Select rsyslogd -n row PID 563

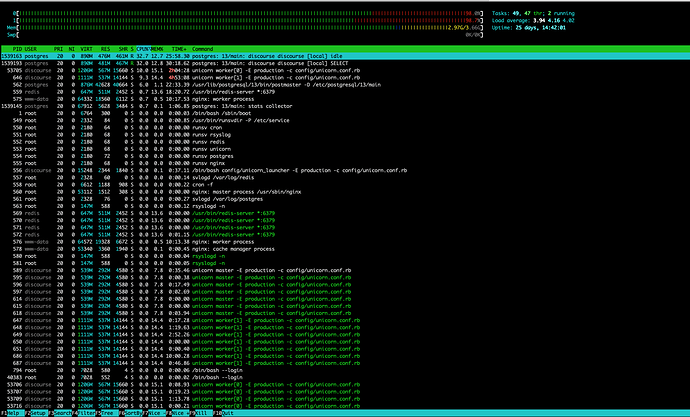click(345, 206)
